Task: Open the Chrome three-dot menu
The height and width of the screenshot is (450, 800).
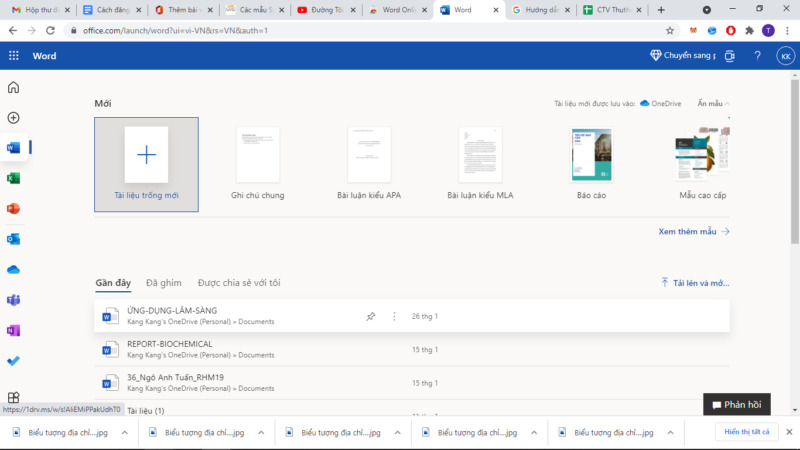Action: pos(787,31)
